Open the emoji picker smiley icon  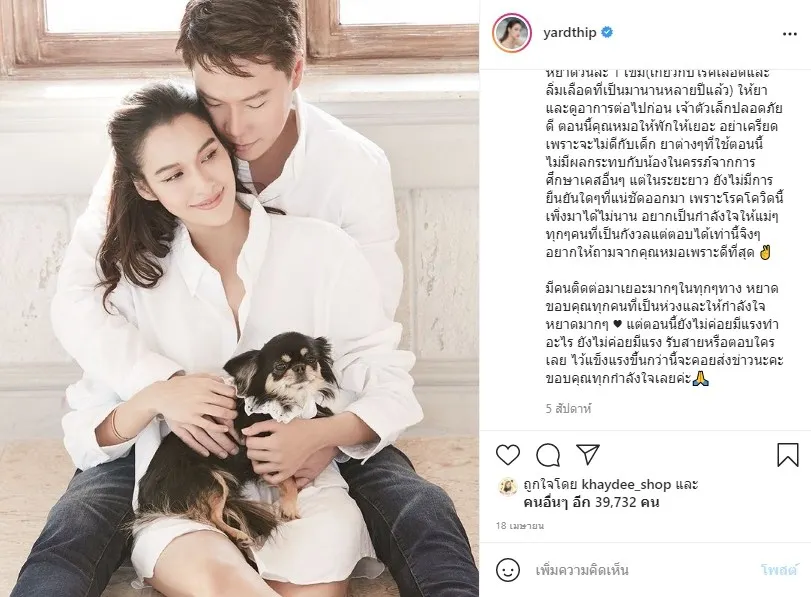coord(508,570)
